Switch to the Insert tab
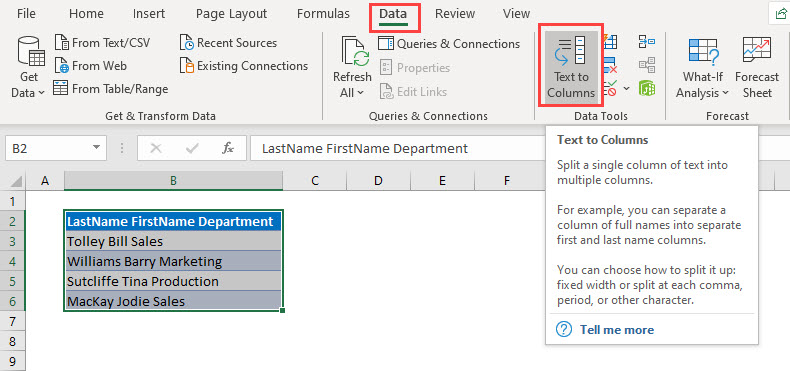The height and width of the screenshot is (371, 790). pos(149,14)
